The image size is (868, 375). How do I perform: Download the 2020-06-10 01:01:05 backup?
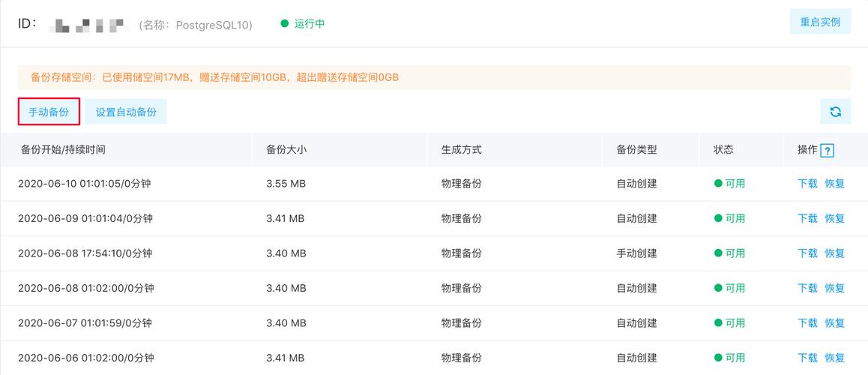pyautogui.click(x=807, y=184)
